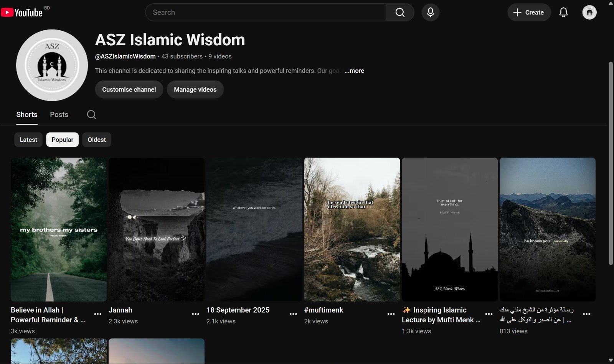
Task: Open the Jannah short title link
Action: coord(120,310)
